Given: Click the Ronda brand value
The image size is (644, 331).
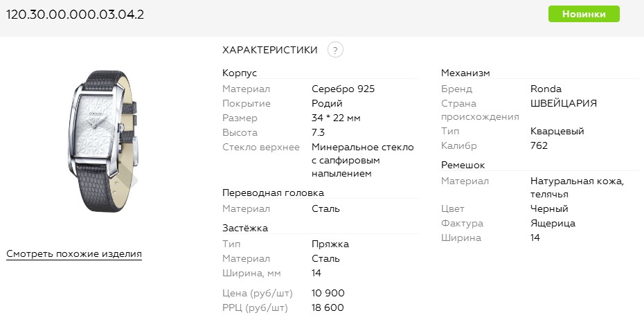Looking at the screenshot, I should click(546, 89).
